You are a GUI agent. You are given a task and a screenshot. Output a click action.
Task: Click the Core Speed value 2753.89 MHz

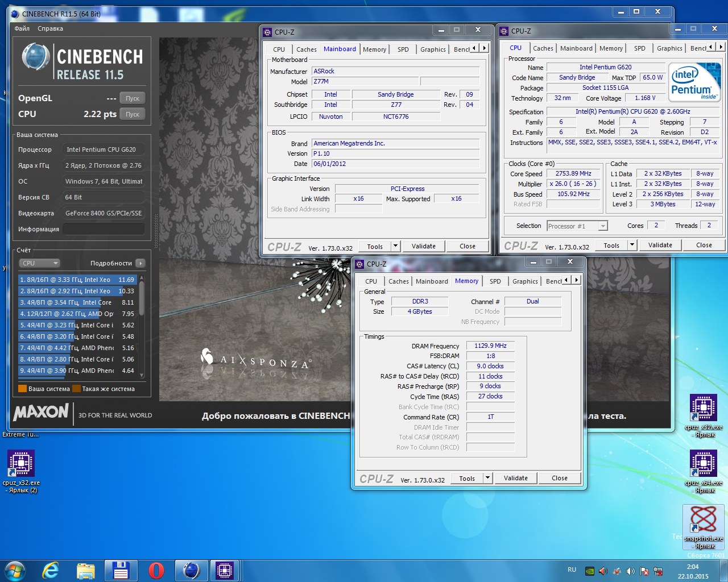573,173
